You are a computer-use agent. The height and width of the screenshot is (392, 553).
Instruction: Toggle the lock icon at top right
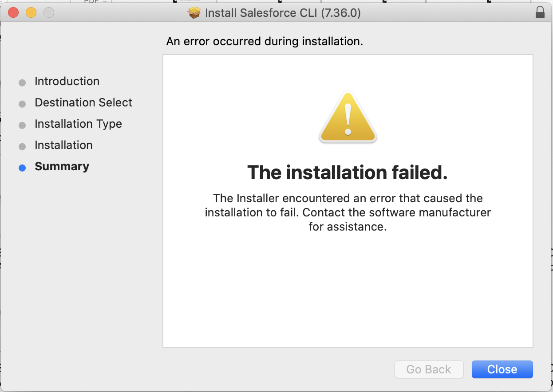[540, 12]
